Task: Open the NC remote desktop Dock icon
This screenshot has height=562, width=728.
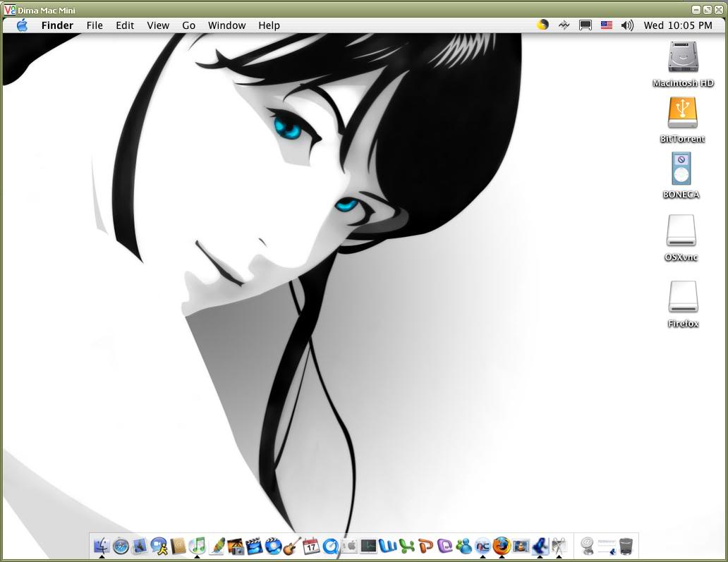Action: coord(483,546)
